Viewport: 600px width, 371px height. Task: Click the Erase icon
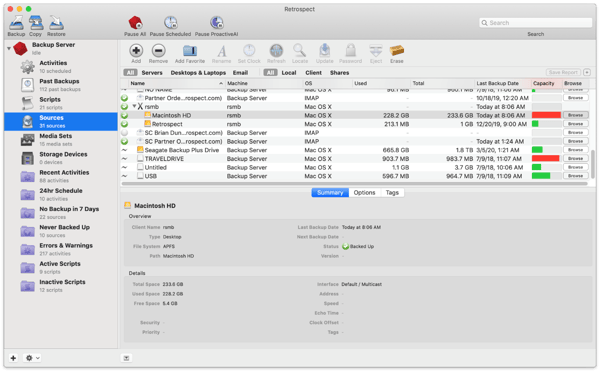pos(397,50)
